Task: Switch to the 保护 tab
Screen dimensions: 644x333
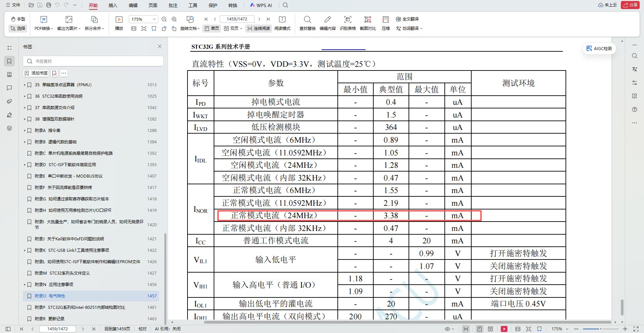Action: click(x=213, y=5)
